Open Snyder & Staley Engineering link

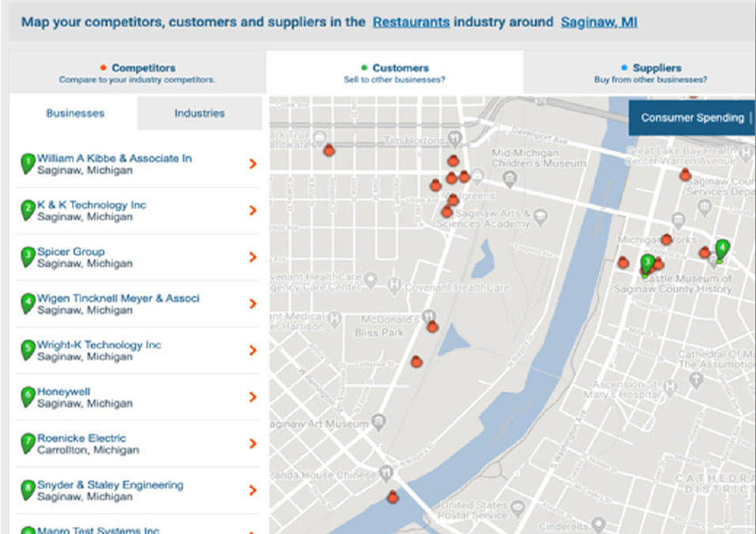(111, 485)
